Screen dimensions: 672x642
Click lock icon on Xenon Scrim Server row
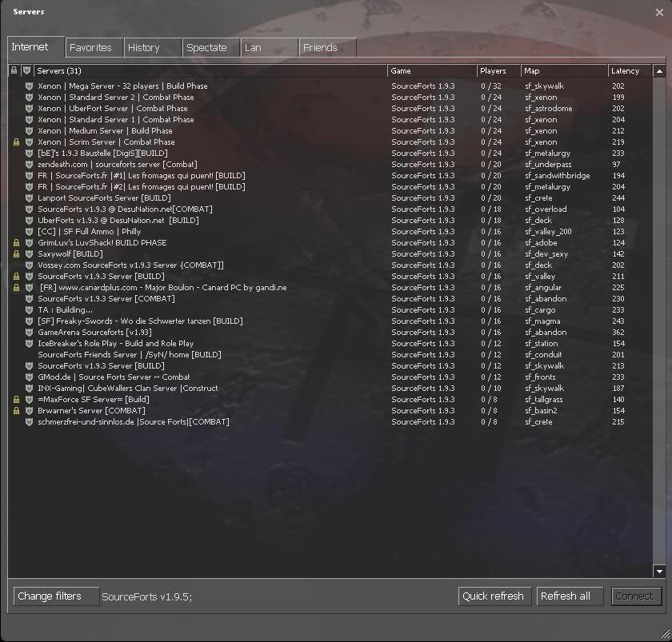(x=16, y=142)
